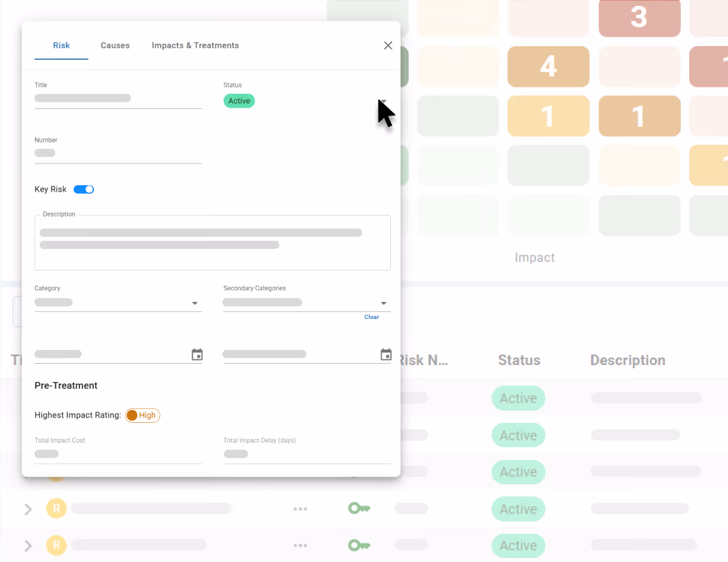The width and height of the screenshot is (728, 562).
Task: Open more options in second-to-last row
Action: click(300, 509)
